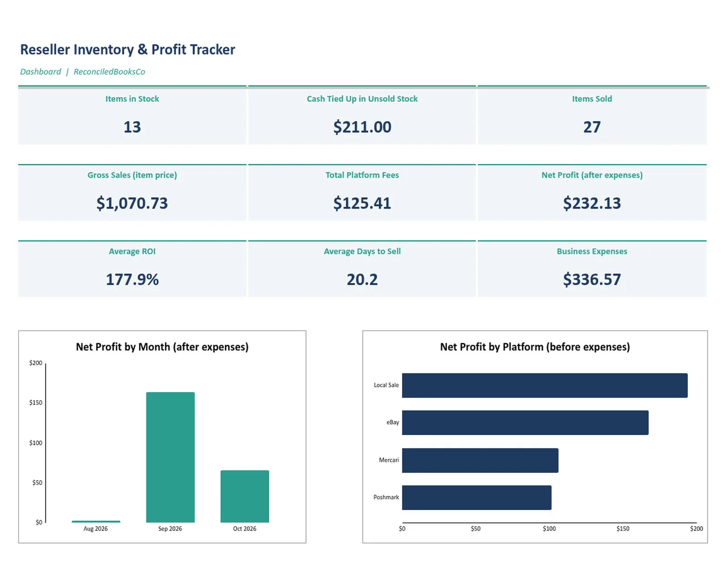Click the "Sep 2026" axis label
728x582 pixels.
pos(170,529)
